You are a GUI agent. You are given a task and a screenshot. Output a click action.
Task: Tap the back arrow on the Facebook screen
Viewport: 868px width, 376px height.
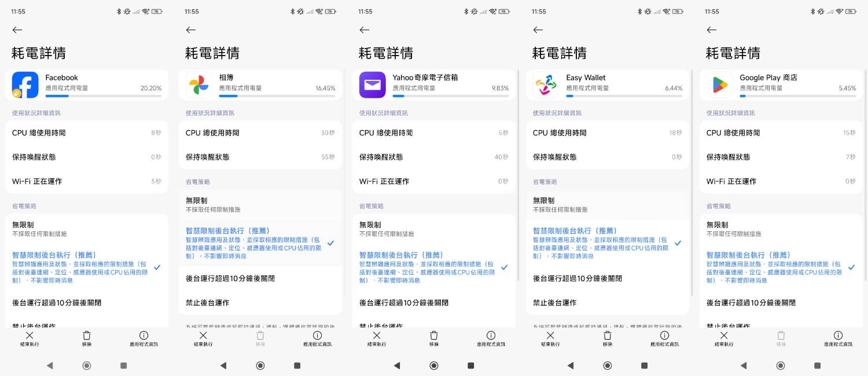17,30
